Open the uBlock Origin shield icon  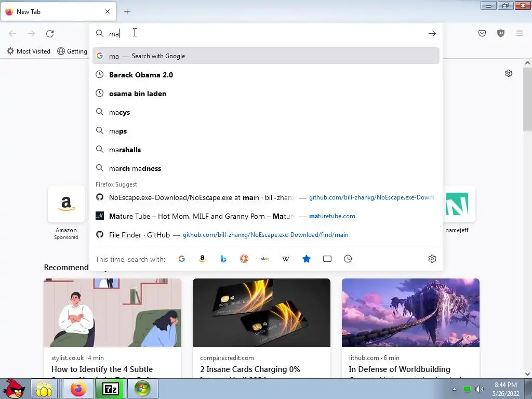pyautogui.click(x=501, y=33)
